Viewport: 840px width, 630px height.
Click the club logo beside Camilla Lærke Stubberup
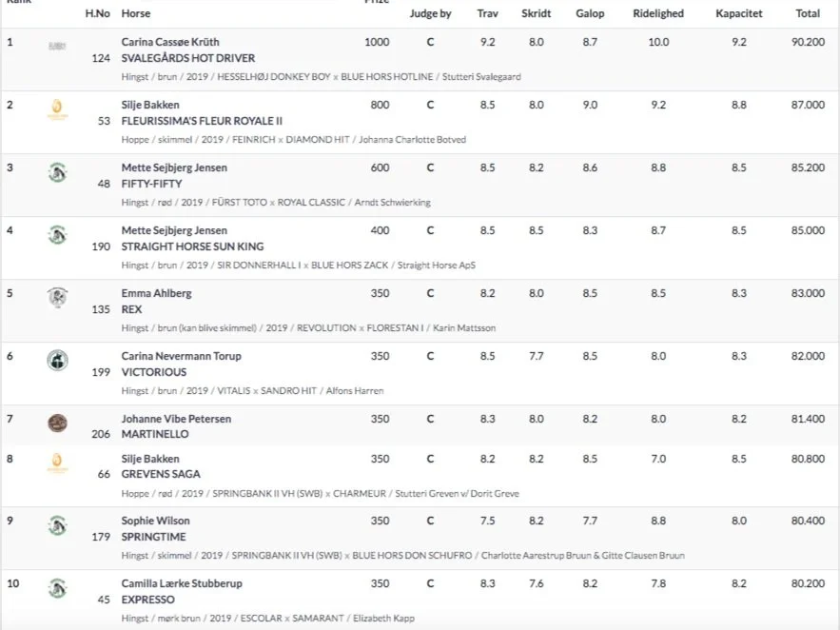pos(57,588)
